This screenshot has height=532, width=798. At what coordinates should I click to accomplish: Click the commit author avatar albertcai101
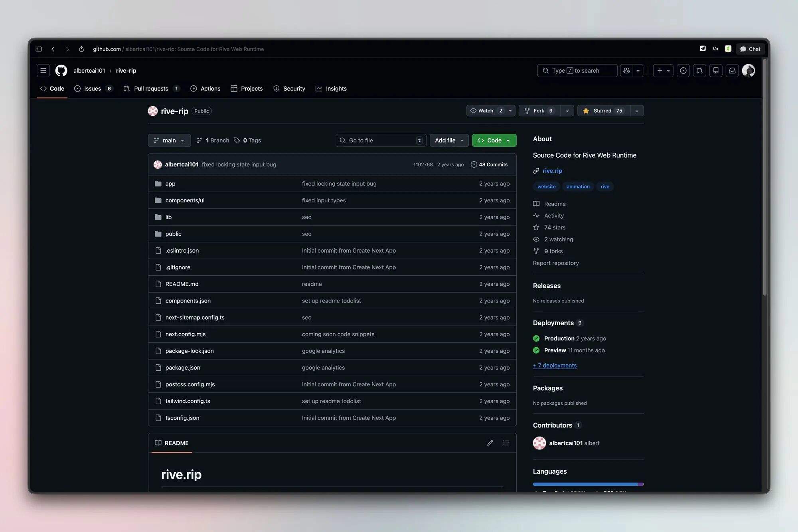pyautogui.click(x=158, y=164)
